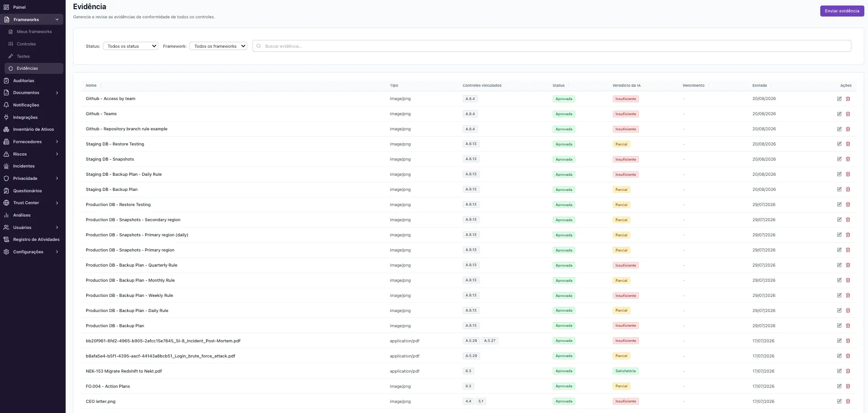
Task: Click the Enviar evidência button
Action: (842, 11)
